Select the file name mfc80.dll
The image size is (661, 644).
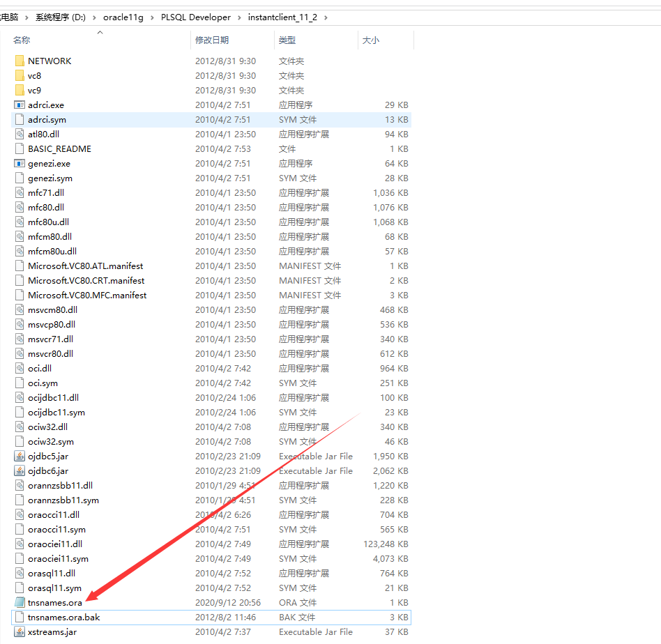pos(46,208)
